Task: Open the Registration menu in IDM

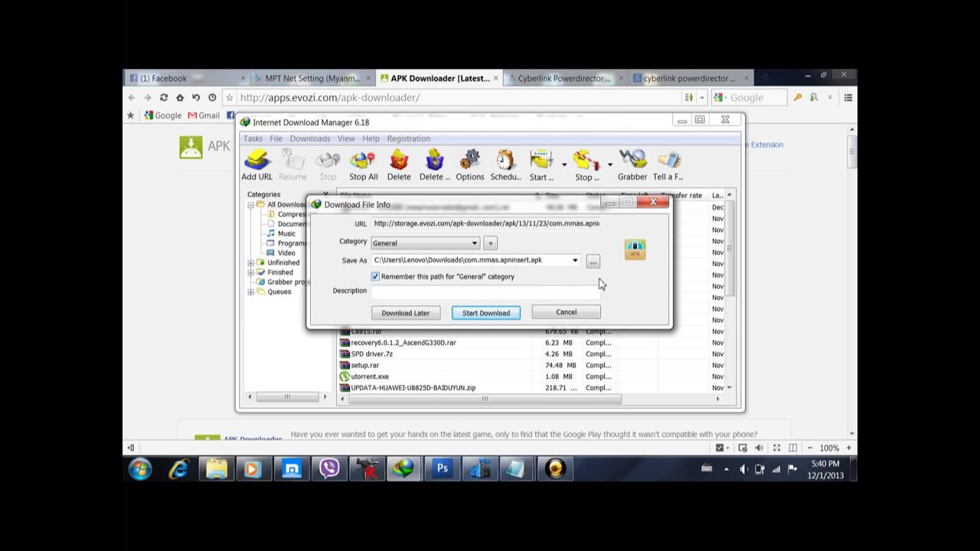Action: click(408, 139)
